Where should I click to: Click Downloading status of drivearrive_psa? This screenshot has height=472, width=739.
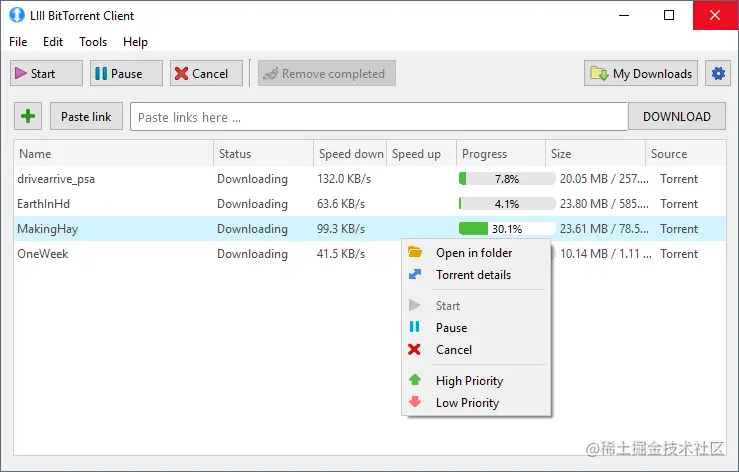[x=252, y=179]
